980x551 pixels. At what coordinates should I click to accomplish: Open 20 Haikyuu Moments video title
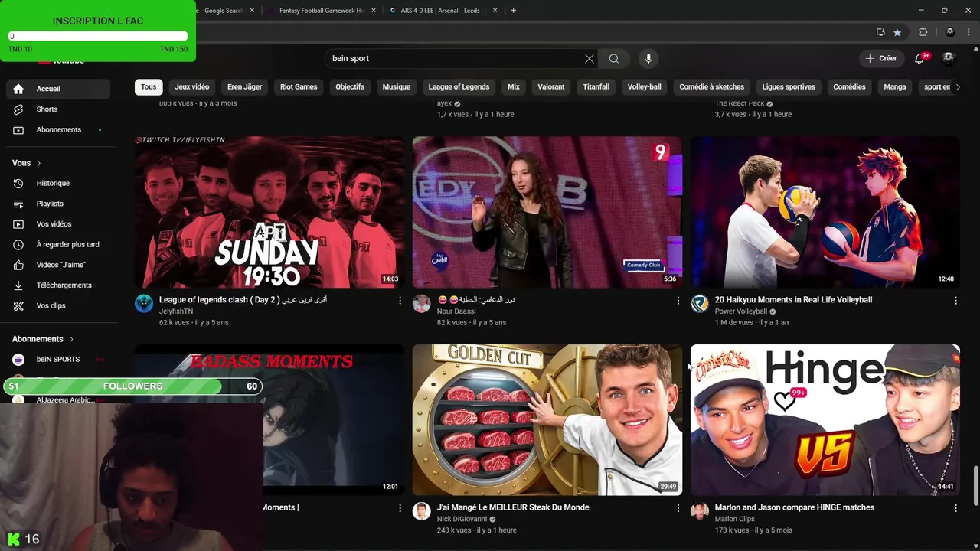pos(793,300)
